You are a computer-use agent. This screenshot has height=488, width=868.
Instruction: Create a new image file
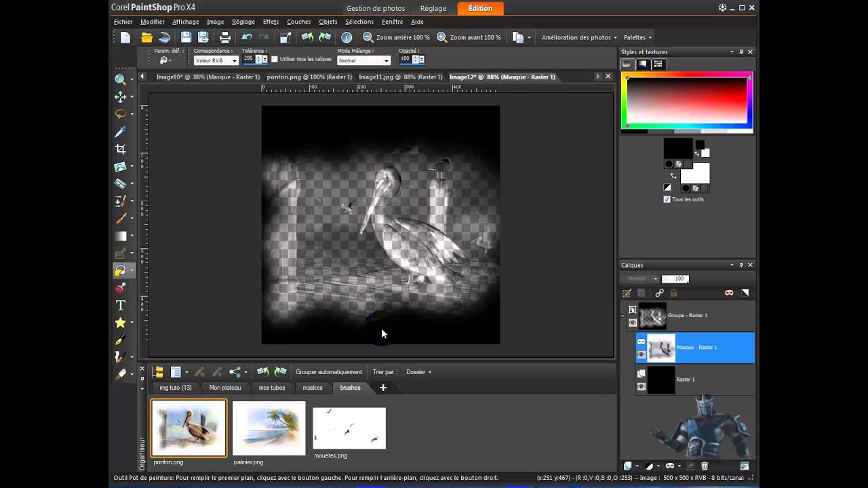[x=125, y=37]
